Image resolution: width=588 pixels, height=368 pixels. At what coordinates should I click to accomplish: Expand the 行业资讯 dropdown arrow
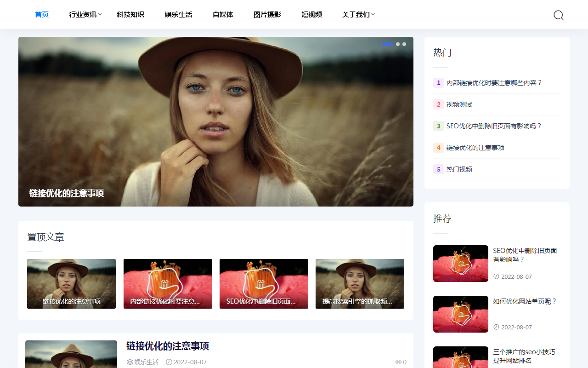[x=100, y=15]
